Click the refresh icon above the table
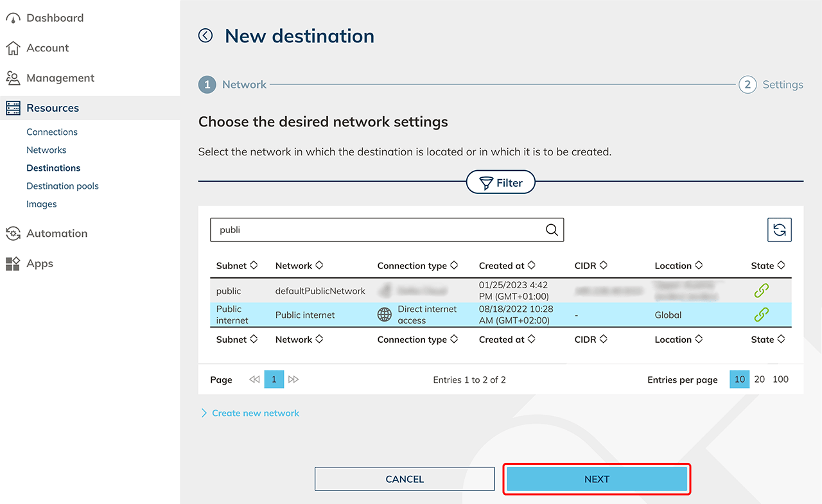 click(x=779, y=230)
